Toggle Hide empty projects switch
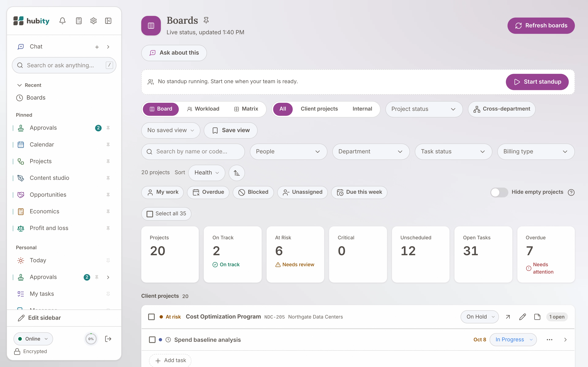Image resolution: width=588 pixels, height=367 pixels. (x=499, y=192)
